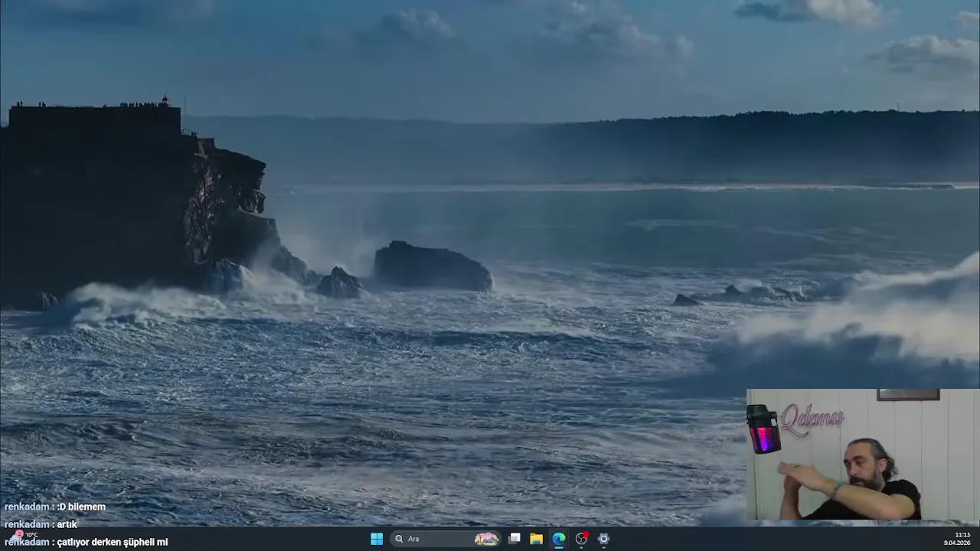
Task: Open the clock and date panel
Action: pyautogui.click(x=957, y=539)
